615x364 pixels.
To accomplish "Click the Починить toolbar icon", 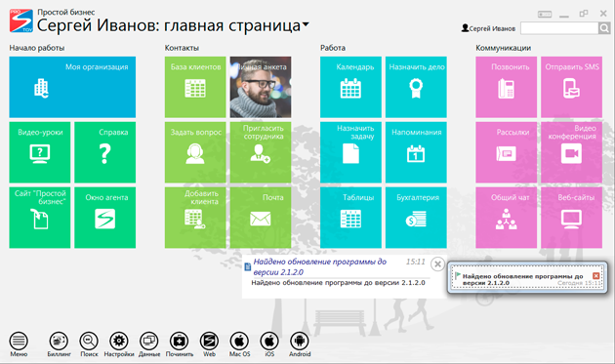I will point(180,342).
